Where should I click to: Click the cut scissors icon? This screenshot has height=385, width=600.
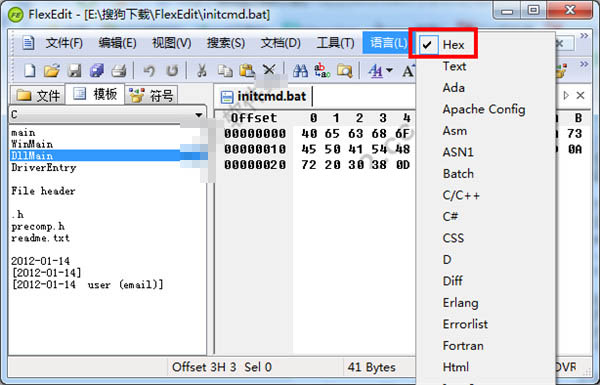[202, 71]
